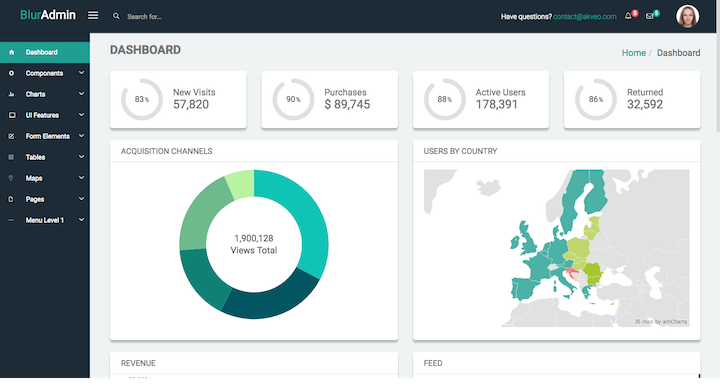720x389 pixels.
Task: Open notifications bell icon
Action: (x=628, y=16)
